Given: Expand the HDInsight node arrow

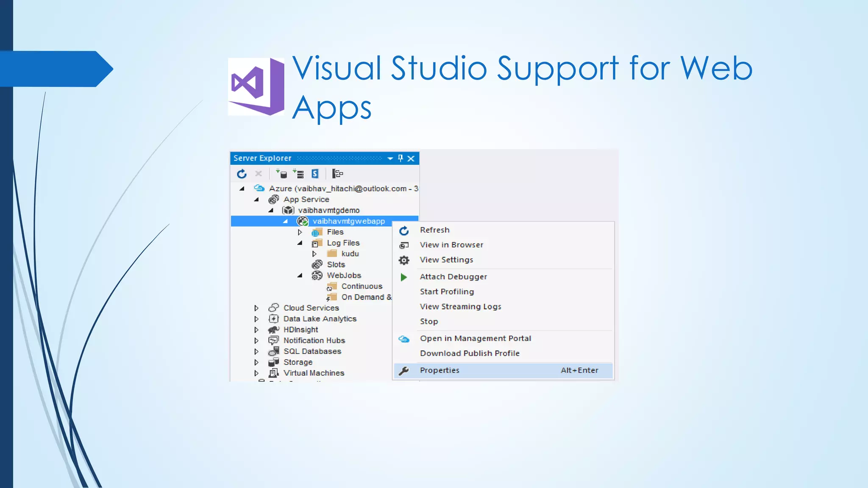Looking at the screenshot, I should [256, 330].
